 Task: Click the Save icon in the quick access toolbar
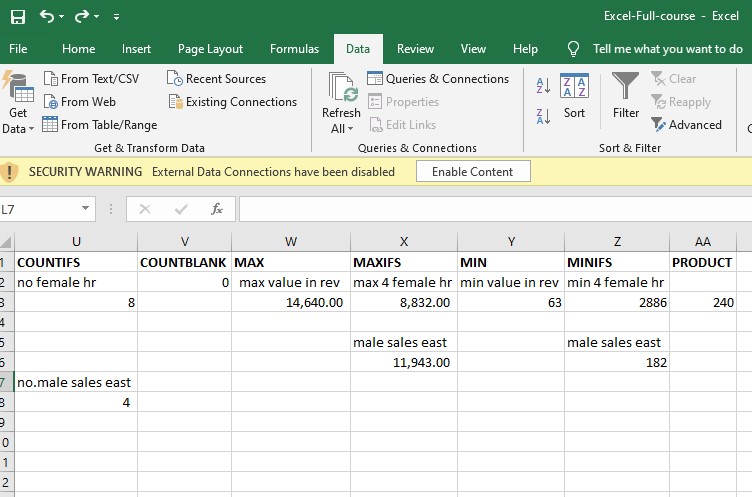pyautogui.click(x=18, y=17)
